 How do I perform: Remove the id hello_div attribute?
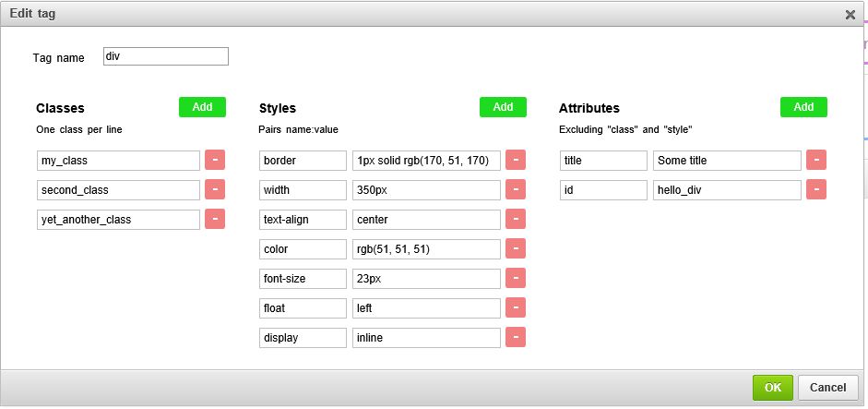coord(816,189)
